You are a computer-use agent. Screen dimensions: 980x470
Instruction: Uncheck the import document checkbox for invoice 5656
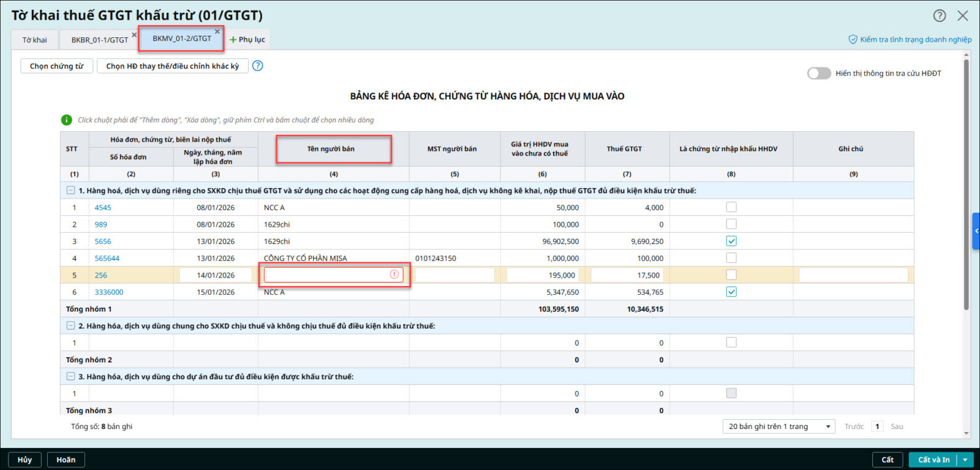731,241
